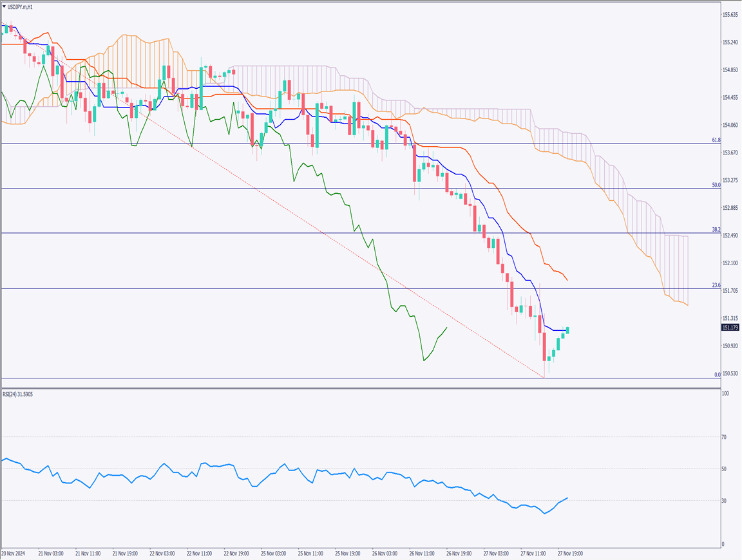
Task: Click the 0.0 Fibonacci level label
Action: coord(716,374)
